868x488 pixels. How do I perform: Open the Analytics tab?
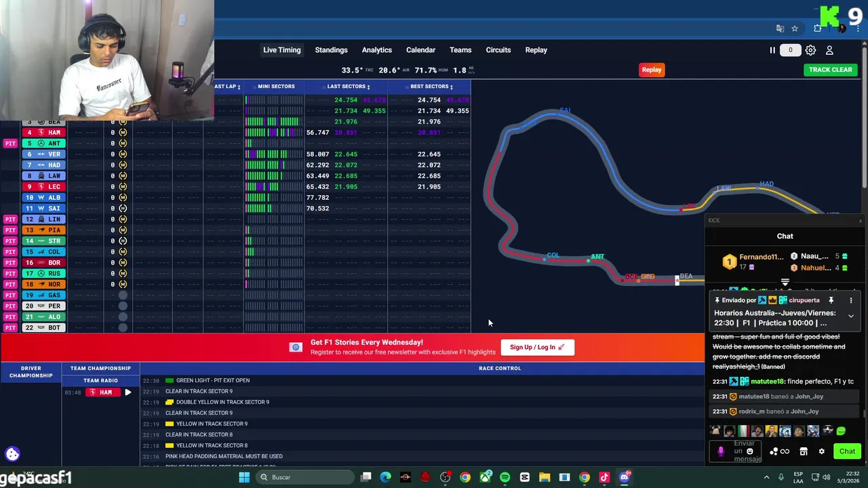pos(376,50)
